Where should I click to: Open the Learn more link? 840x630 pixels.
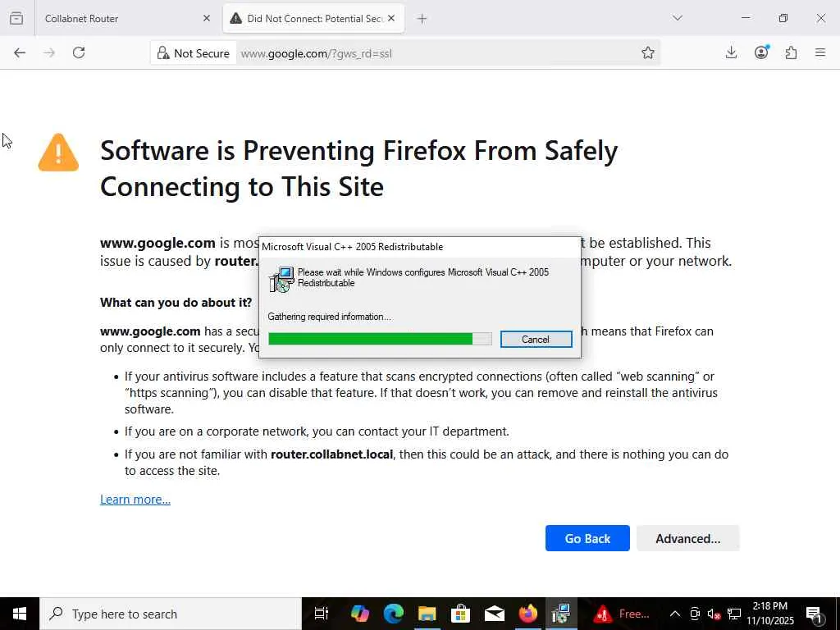coord(135,500)
